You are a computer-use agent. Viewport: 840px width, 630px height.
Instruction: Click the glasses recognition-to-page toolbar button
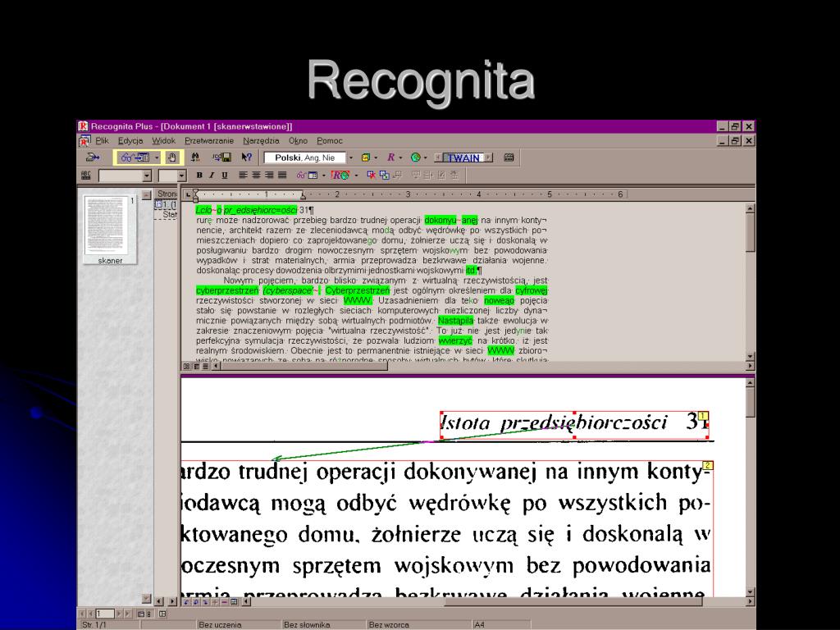[135, 157]
